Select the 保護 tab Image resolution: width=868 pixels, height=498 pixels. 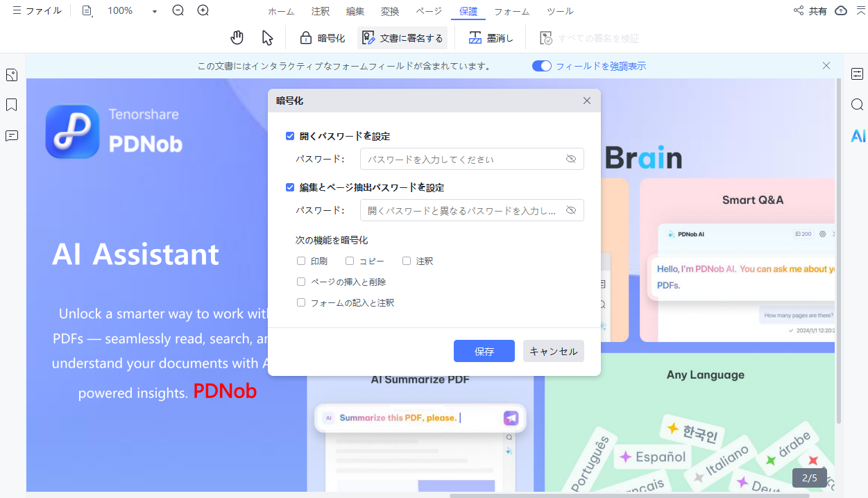click(x=468, y=11)
